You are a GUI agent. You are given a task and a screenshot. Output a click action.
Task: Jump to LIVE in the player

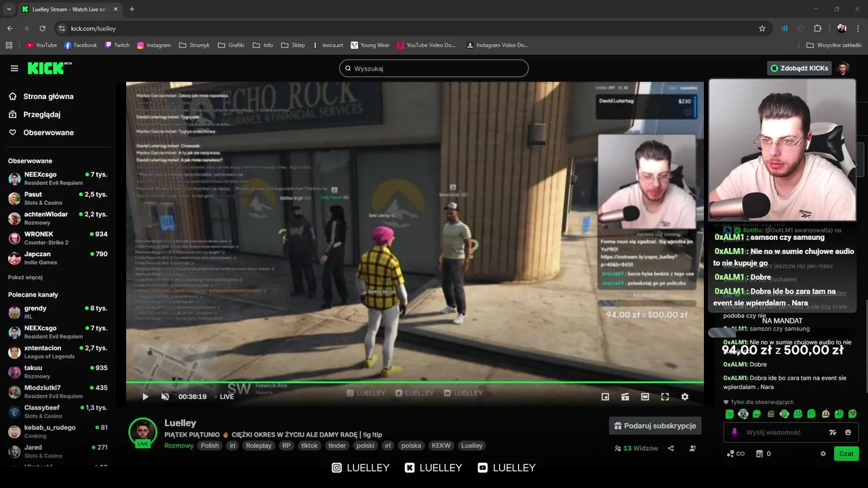point(226,396)
